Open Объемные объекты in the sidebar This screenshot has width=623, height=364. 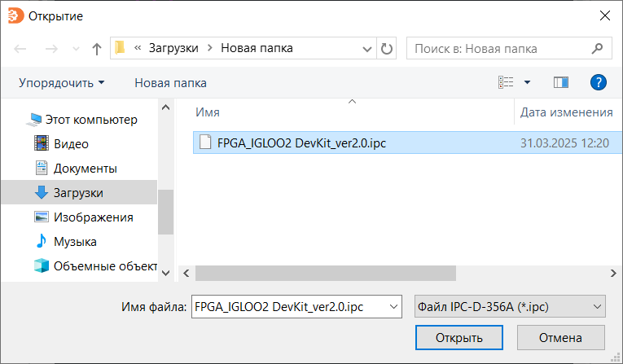(105, 265)
